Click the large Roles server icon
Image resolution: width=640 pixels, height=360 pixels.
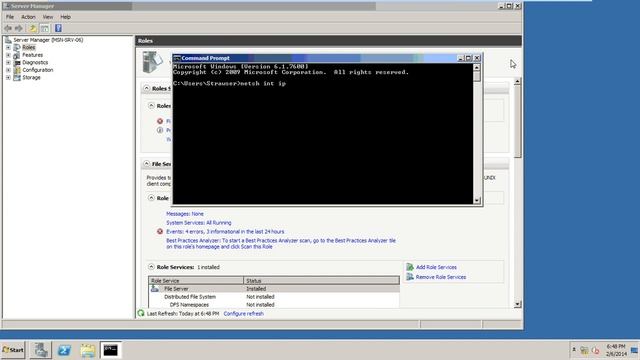pos(152,62)
